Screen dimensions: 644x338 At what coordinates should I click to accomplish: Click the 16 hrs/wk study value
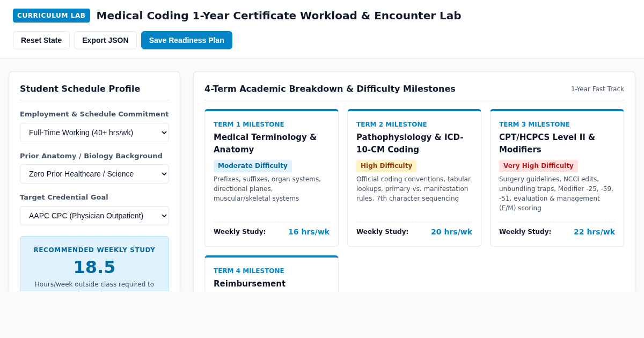pos(309,232)
